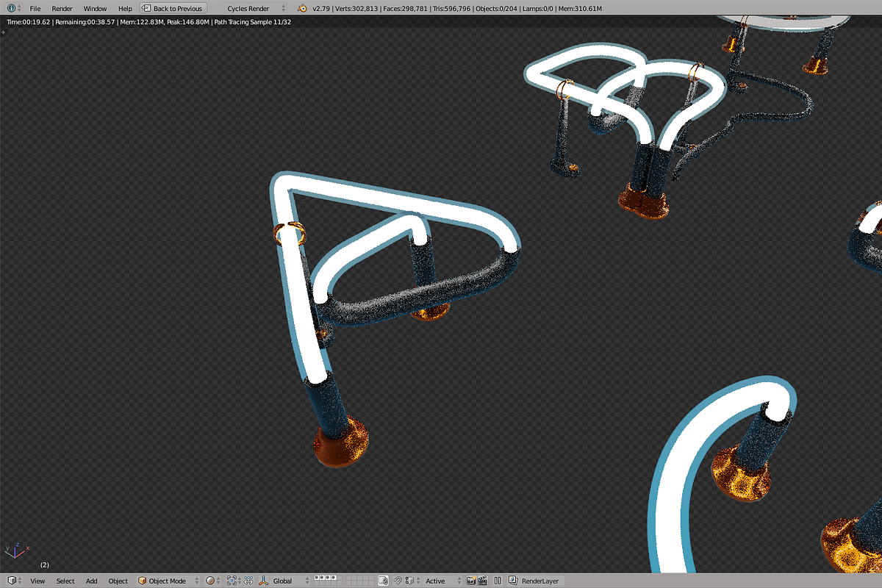Image resolution: width=882 pixels, height=588 pixels.
Task: Open the Object menu in viewport header
Action: pos(118,581)
